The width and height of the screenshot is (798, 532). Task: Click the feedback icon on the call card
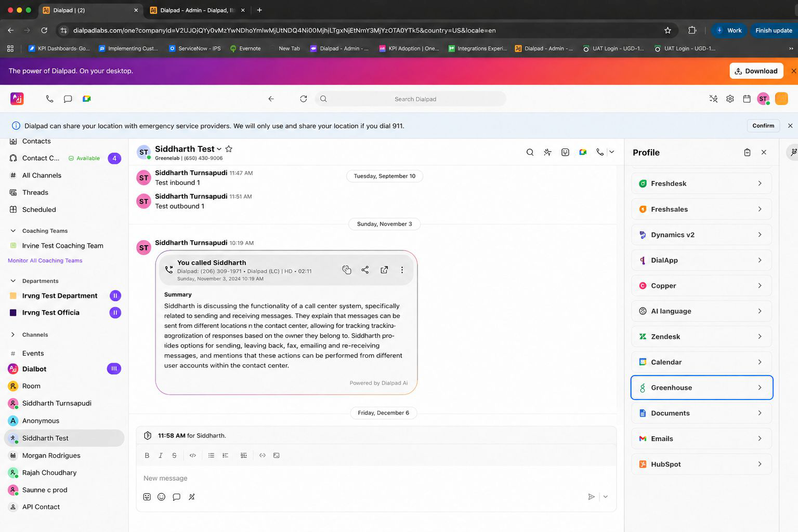click(347, 270)
